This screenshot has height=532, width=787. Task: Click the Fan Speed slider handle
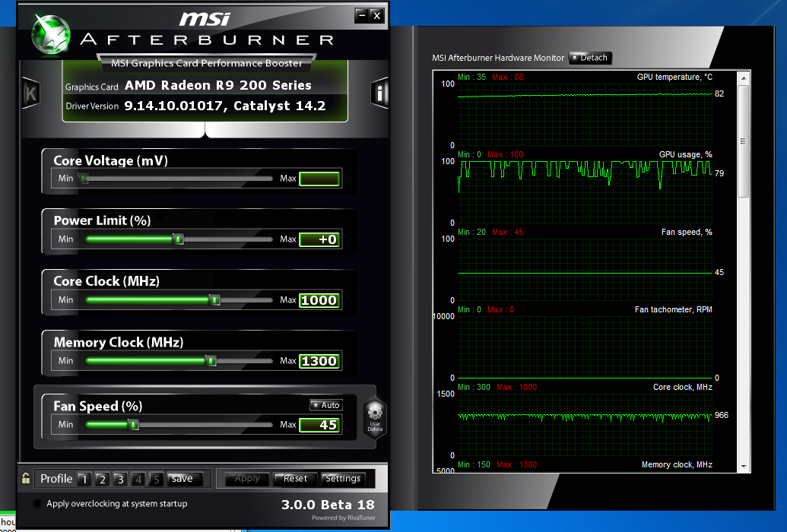click(x=133, y=425)
